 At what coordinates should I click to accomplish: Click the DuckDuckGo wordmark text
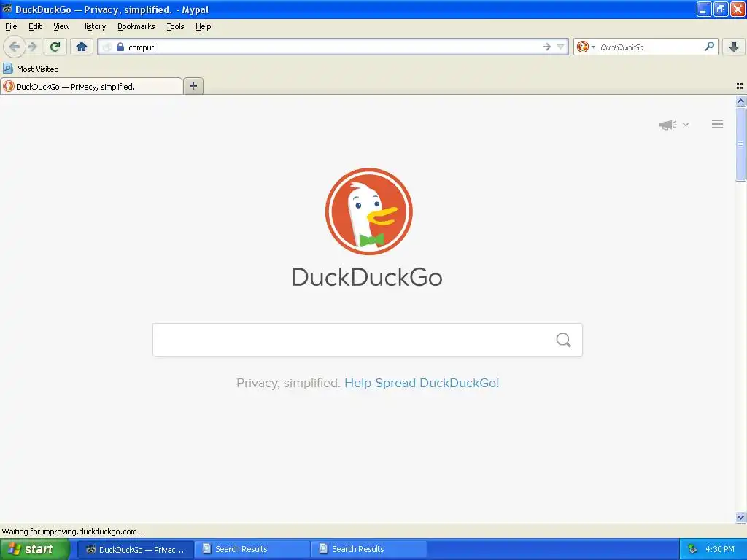point(367,277)
